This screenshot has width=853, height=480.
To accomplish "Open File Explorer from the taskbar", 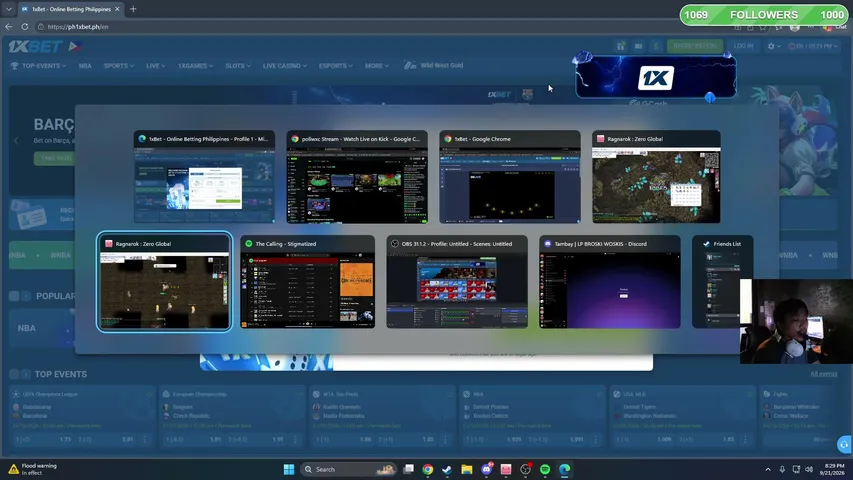I will (x=466, y=469).
